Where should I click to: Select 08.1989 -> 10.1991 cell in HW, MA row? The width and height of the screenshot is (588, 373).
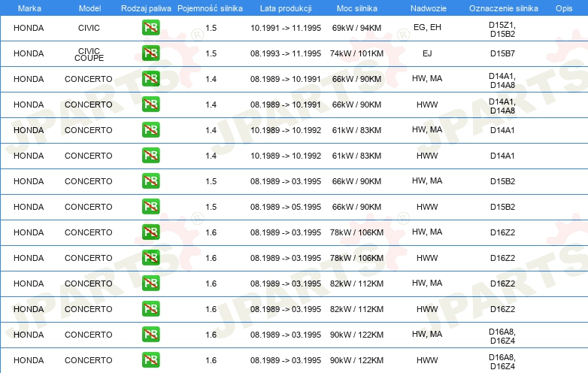click(x=286, y=79)
